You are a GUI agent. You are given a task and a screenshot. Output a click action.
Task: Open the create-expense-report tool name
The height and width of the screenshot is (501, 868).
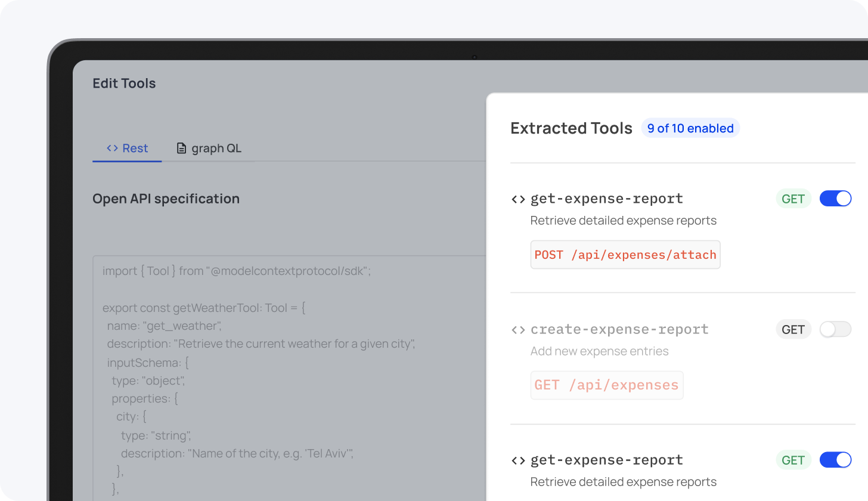619,329
